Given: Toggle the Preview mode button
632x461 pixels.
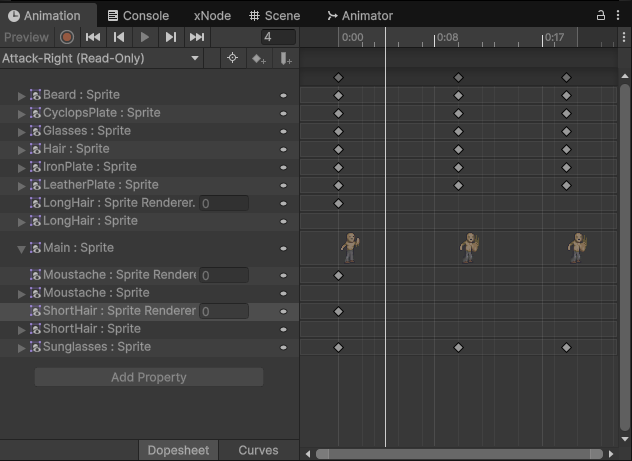Looking at the screenshot, I should [26, 37].
